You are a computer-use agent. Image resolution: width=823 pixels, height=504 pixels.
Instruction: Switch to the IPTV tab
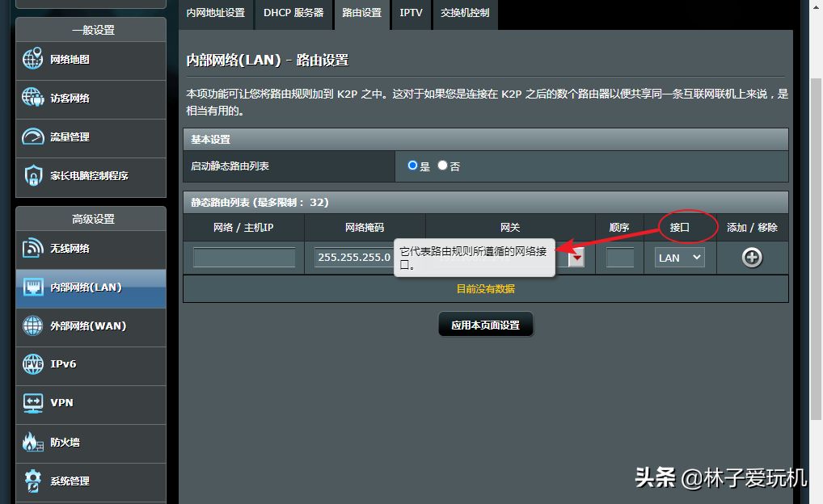pyautogui.click(x=411, y=13)
